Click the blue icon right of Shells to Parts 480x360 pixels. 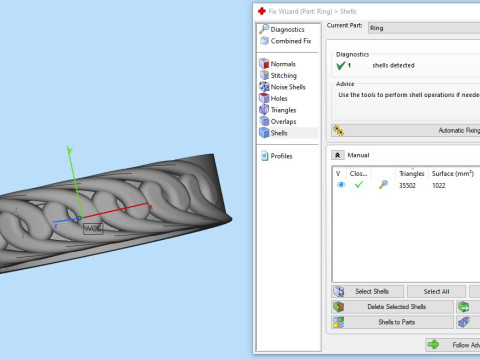[x=464, y=322]
